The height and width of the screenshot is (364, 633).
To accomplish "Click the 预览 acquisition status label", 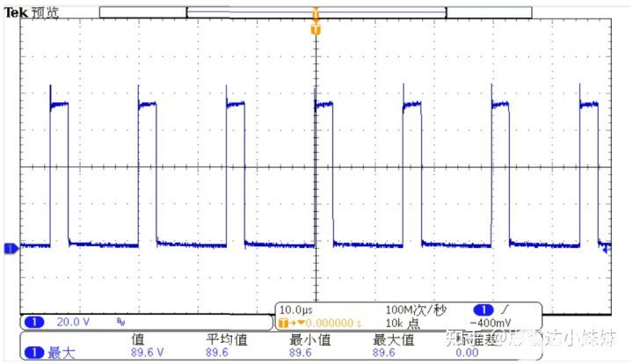I will [45, 12].
